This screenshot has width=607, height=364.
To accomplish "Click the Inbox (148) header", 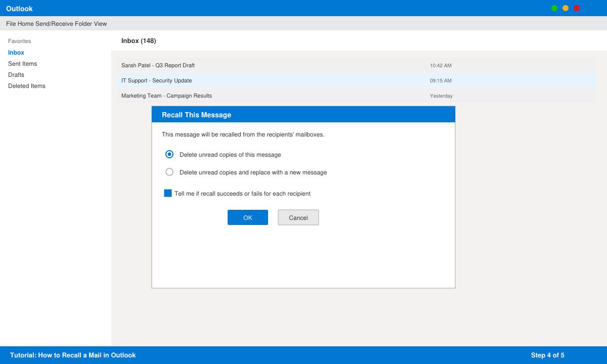I will (139, 40).
